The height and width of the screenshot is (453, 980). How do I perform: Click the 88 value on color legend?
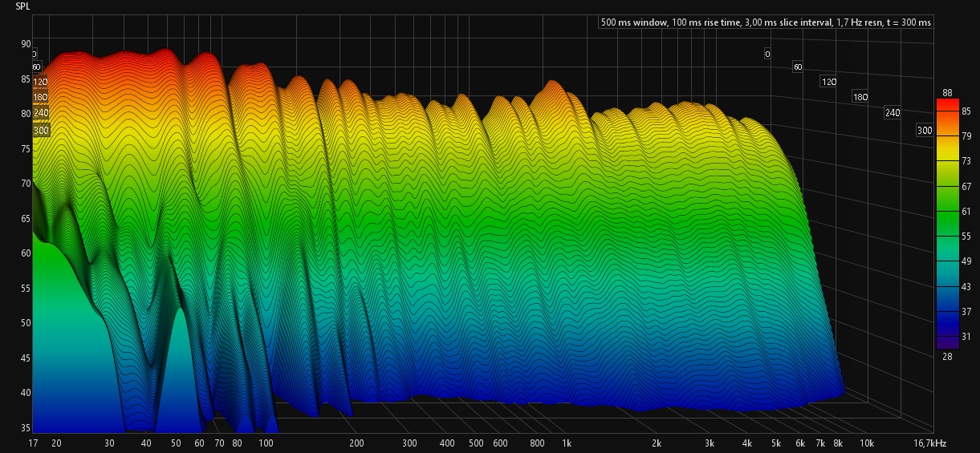tap(948, 94)
